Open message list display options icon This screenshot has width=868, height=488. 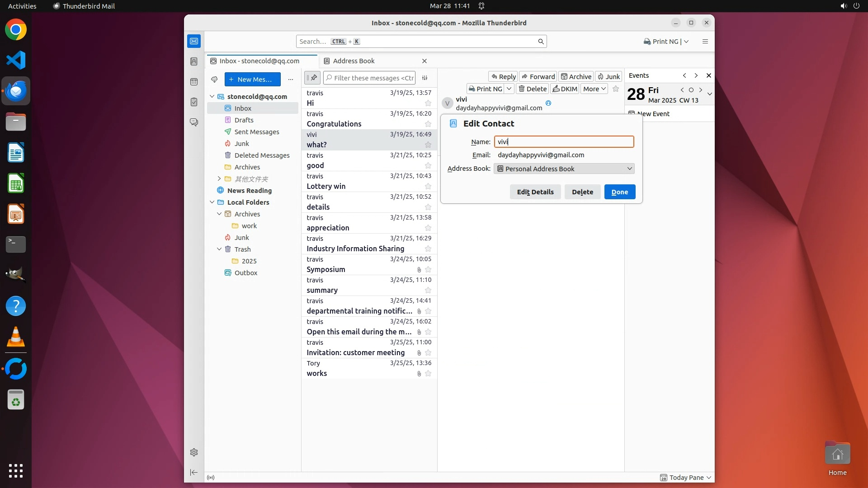[425, 78]
